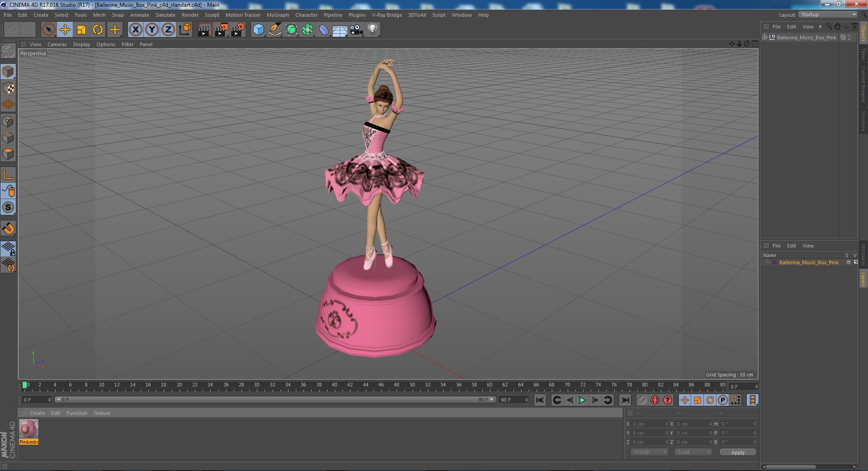This screenshot has width=868, height=471.
Task: Toggle Autokeying button
Action: [x=655, y=400]
